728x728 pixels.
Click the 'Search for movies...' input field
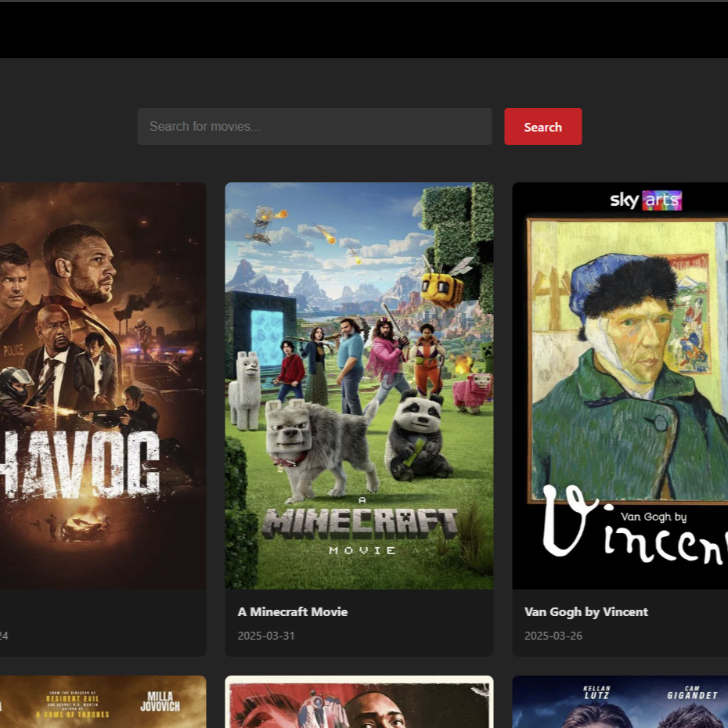(314, 127)
